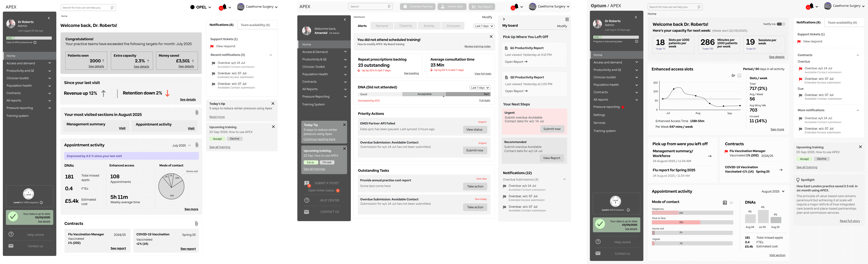This screenshot has width=868, height=264.
Task: Click bar chart icon beside Mode of contact
Action: [725, 203]
